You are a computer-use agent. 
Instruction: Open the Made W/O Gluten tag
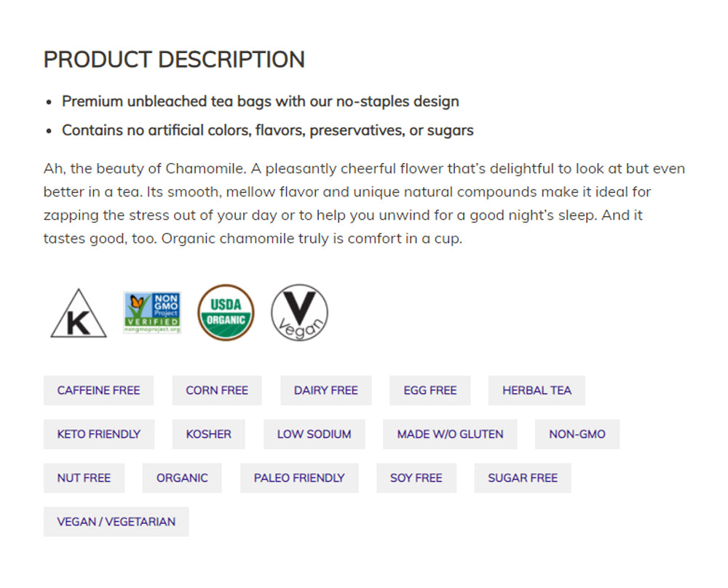click(450, 434)
